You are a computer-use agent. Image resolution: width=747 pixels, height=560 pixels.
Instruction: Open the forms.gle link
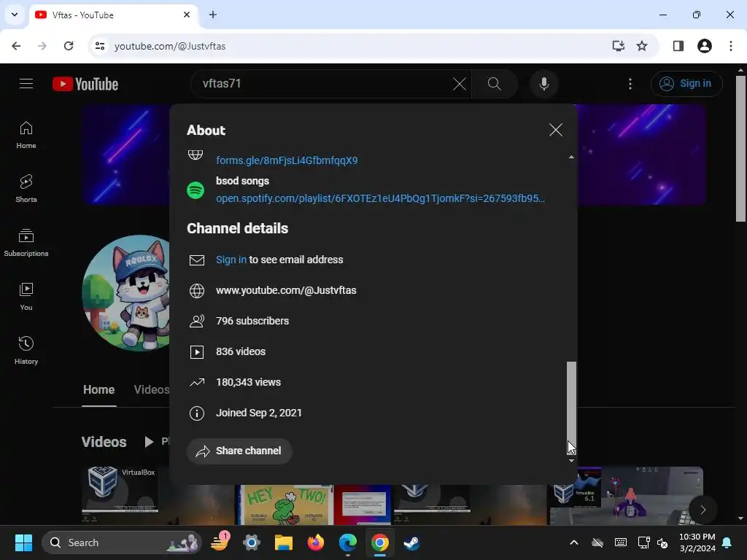(x=287, y=160)
